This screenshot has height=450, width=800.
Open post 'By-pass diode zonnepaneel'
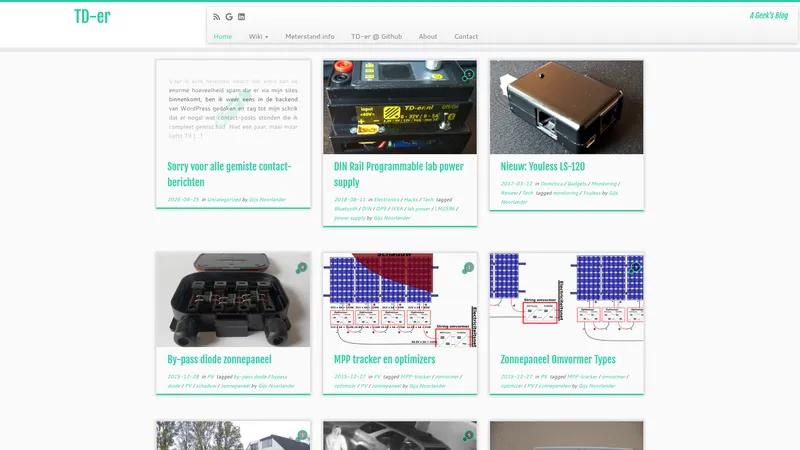coord(219,359)
